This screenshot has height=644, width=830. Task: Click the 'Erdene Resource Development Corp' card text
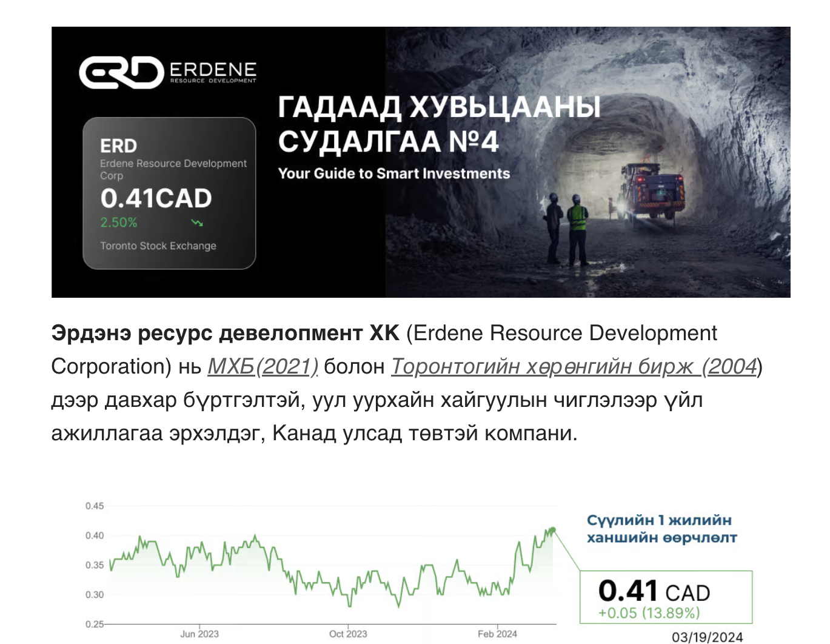point(173,169)
